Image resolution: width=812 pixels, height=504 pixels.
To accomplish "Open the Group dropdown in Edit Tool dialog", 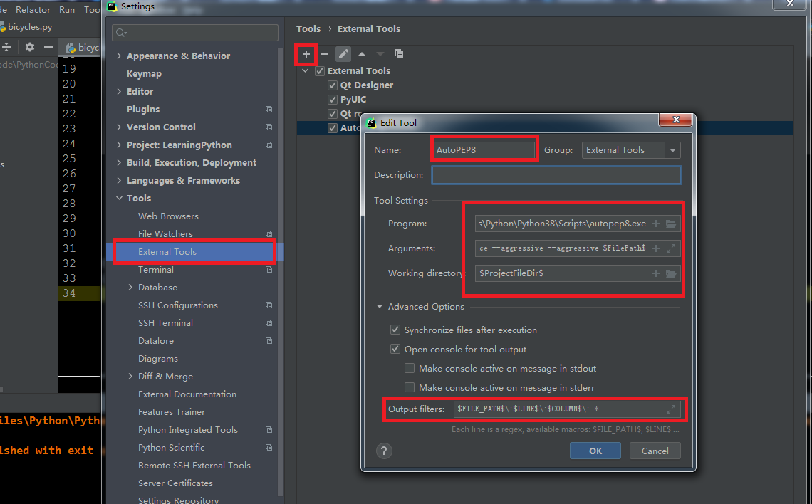I will 672,150.
